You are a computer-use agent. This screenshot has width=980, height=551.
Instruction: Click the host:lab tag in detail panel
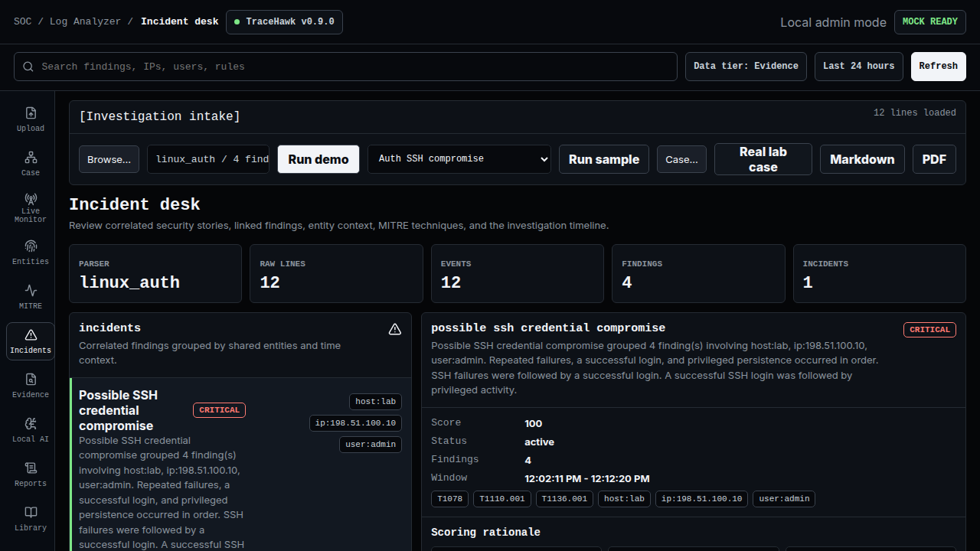pyautogui.click(x=625, y=499)
